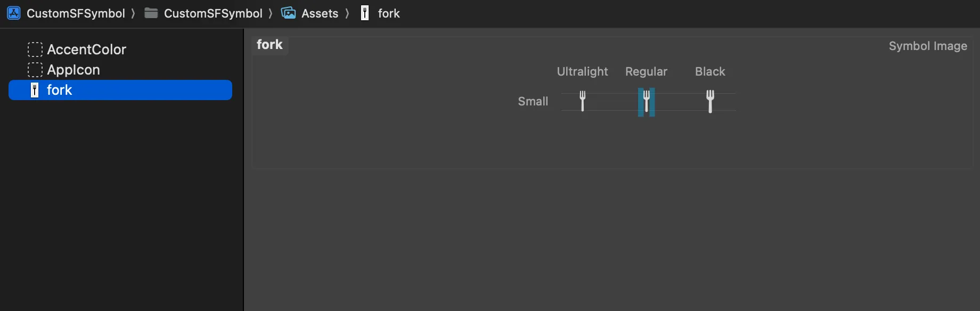This screenshot has width=980, height=311.
Task: Open the chevron following the first CustomSFSymbol crumb
Action: click(133, 13)
